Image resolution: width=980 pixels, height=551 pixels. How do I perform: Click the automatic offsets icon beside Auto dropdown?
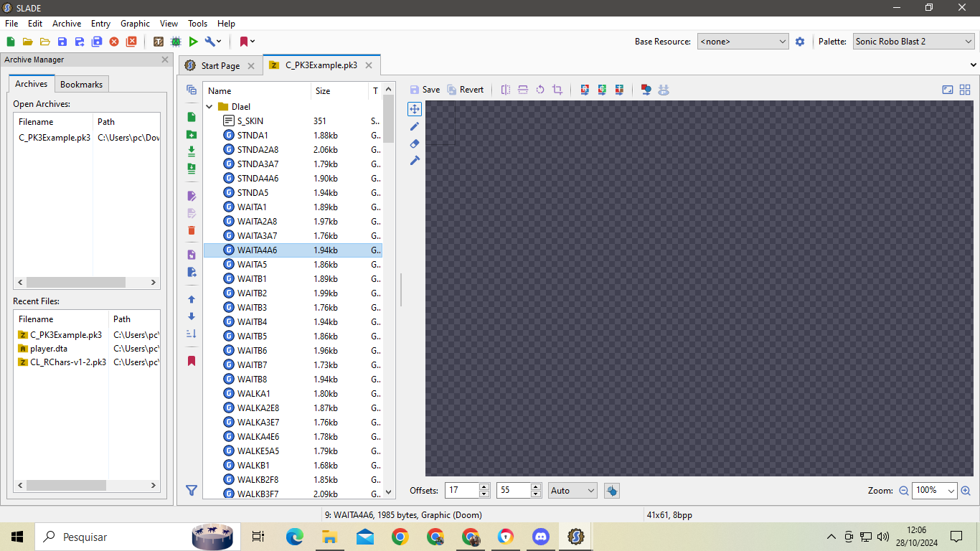coord(612,491)
